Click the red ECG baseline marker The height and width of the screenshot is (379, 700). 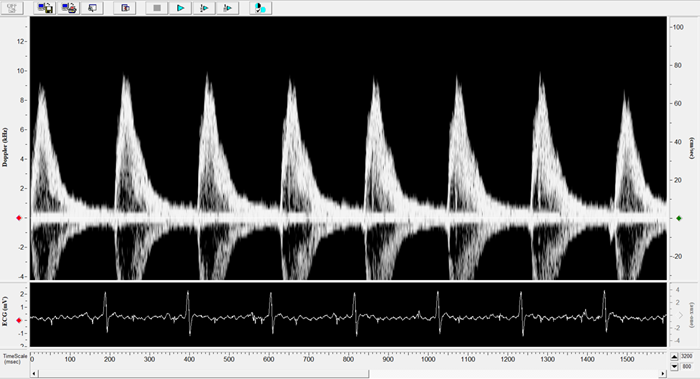[19, 321]
